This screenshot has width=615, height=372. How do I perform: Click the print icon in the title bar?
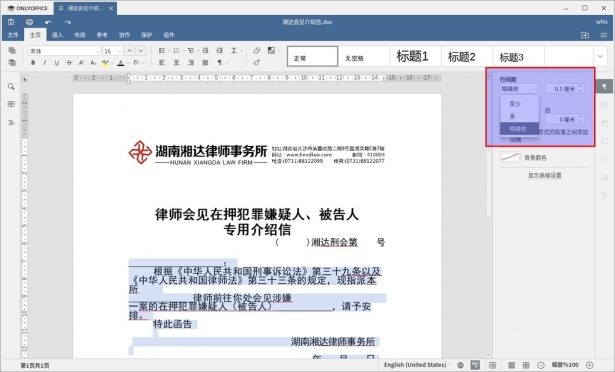[29, 22]
